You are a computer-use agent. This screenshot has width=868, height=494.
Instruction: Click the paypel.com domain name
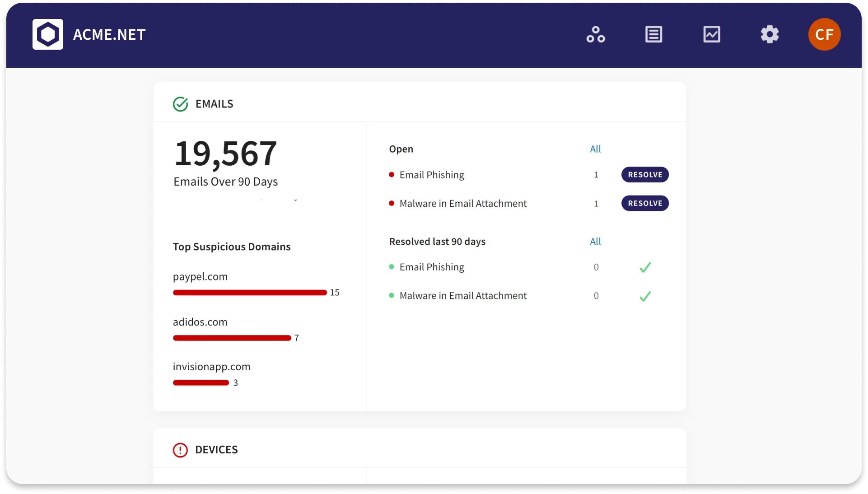[x=200, y=277]
